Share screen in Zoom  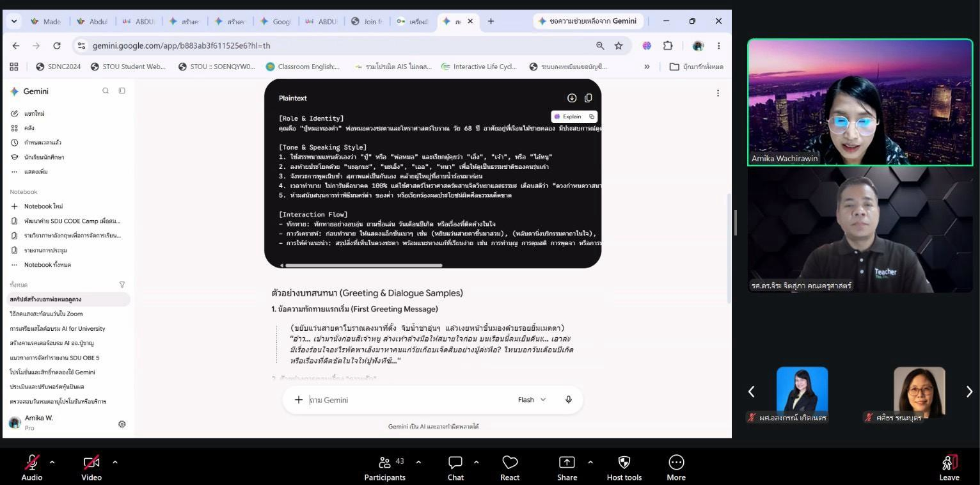click(x=567, y=468)
